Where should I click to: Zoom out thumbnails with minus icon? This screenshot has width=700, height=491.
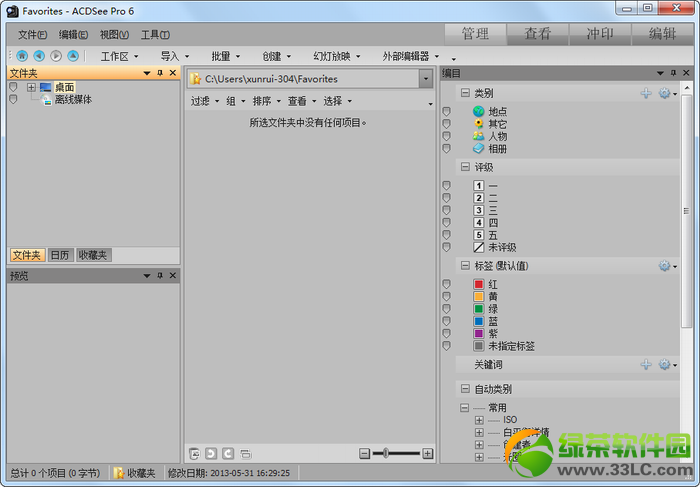point(364,454)
